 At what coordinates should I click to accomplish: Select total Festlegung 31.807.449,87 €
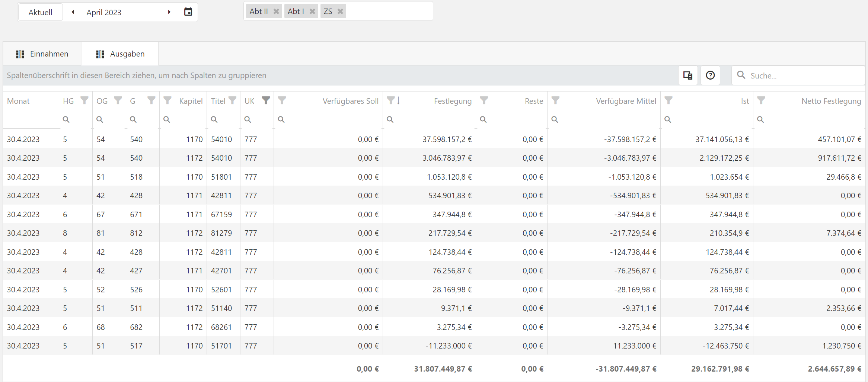click(443, 369)
